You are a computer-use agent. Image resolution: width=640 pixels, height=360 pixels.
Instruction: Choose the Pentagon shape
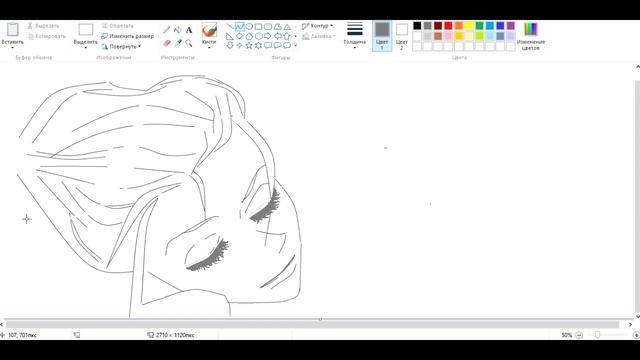point(249,36)
